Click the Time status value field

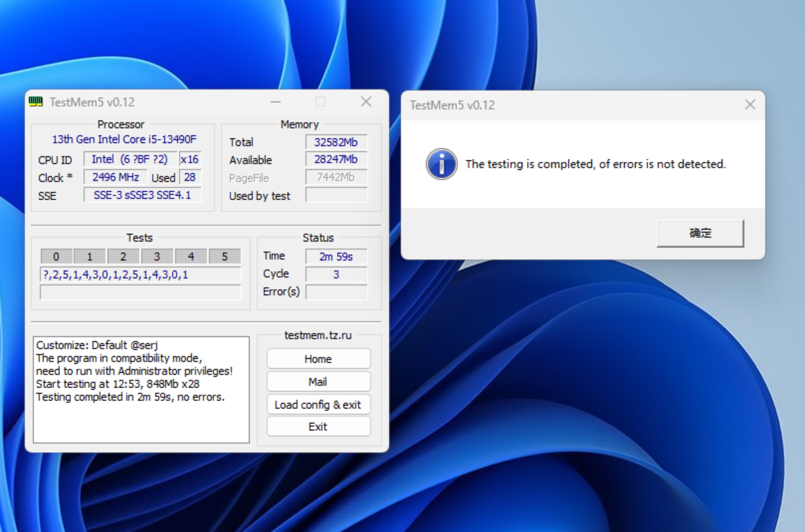coord(336,257)
